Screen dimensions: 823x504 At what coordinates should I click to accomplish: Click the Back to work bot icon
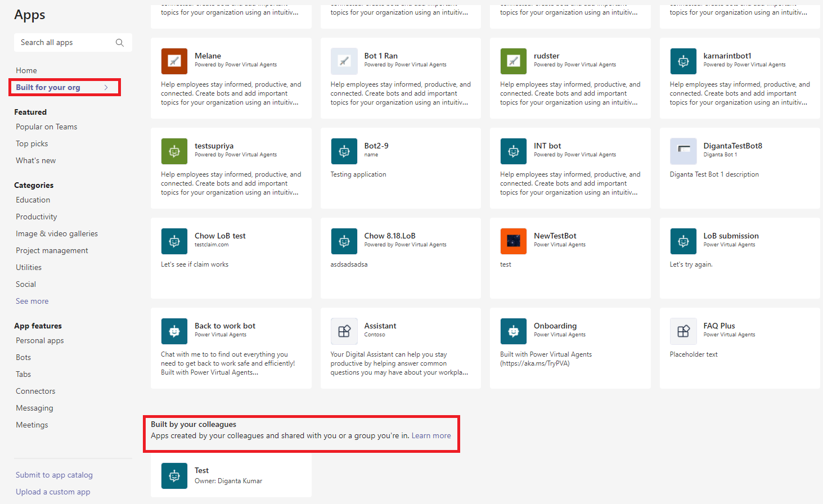pyautogui.click(x=174, y=331)
